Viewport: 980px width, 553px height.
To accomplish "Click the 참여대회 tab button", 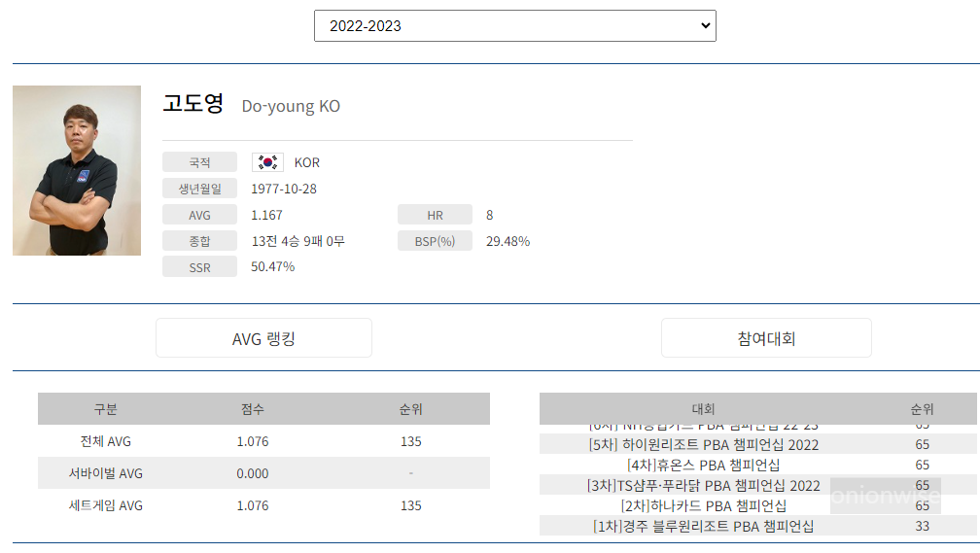I will point(766,338).
